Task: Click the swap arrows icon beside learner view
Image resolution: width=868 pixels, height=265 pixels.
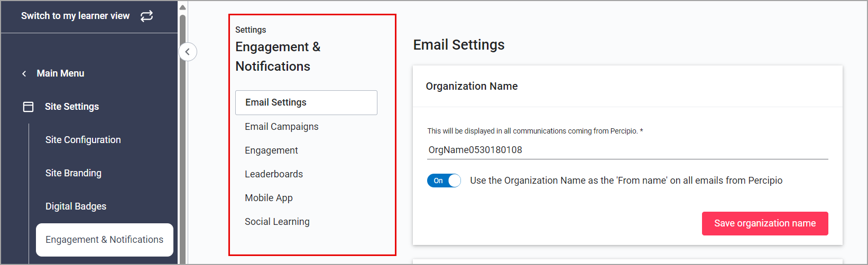Action: (x=146, y=16)
